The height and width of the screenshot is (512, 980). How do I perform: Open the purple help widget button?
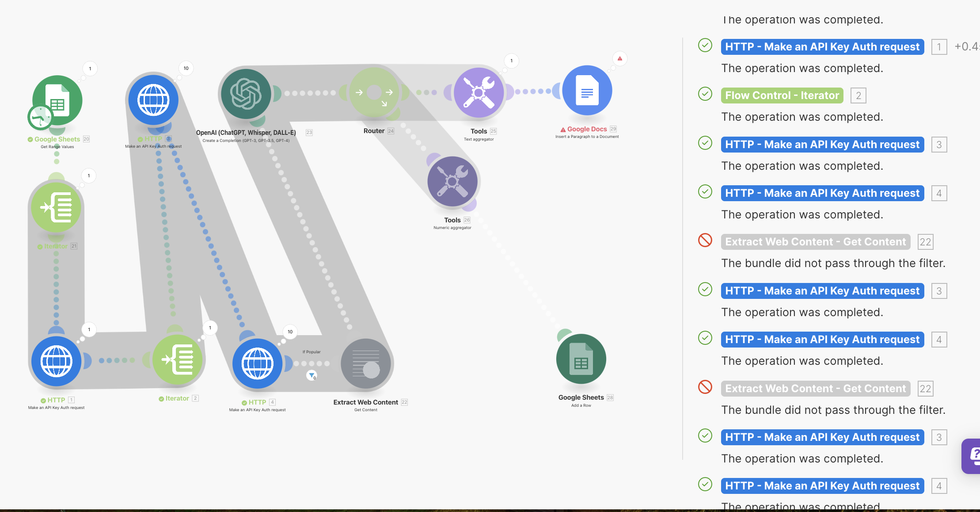click(x=972, y=455)
